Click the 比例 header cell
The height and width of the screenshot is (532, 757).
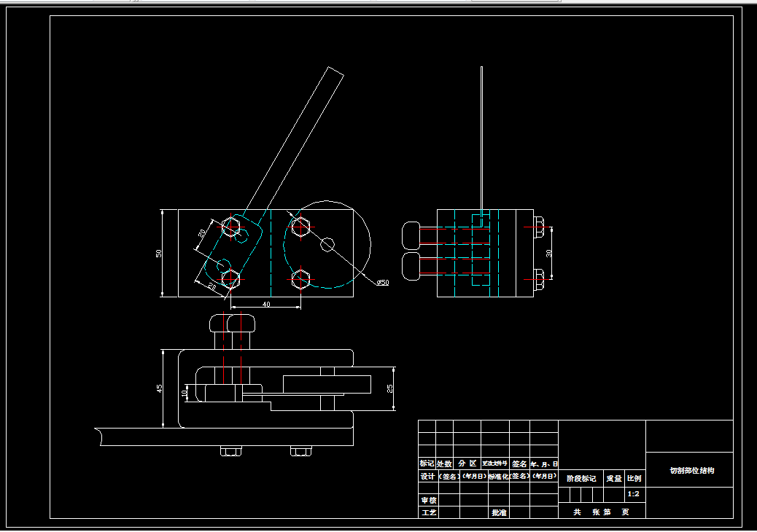[634, 478]
